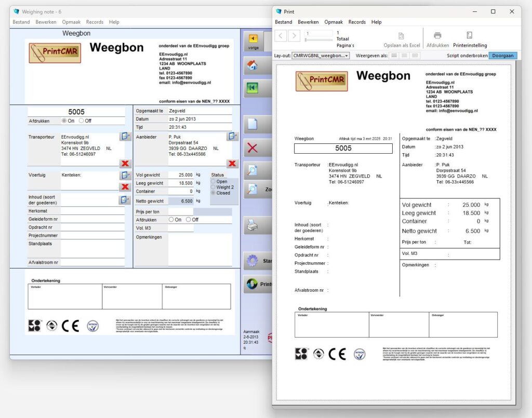Click the green first-record navigation icon

click(x=253, y=88)
